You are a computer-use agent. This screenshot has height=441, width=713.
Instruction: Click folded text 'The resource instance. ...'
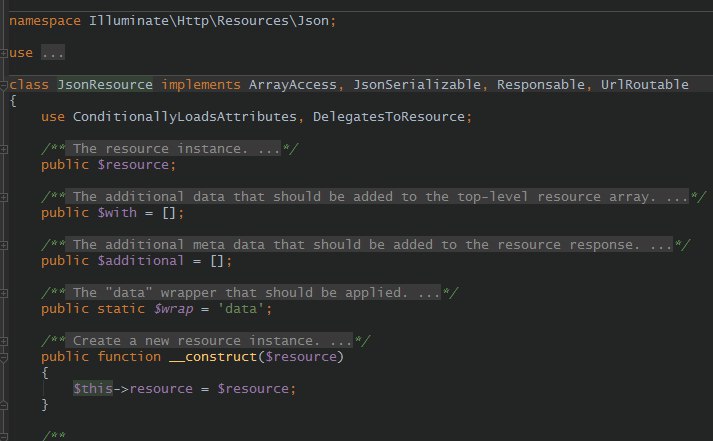[x=173, y=149]
